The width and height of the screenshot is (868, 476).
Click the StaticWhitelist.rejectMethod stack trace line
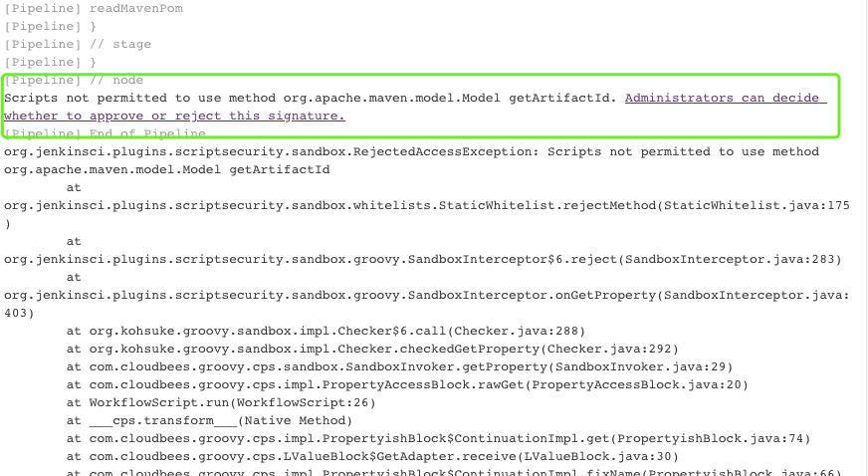tap(426, 205)
